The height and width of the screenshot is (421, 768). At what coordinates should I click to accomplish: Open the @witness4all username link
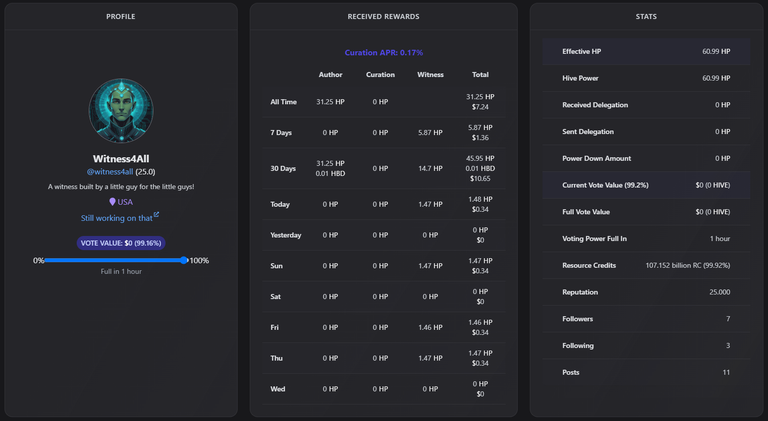coord(110,172)
